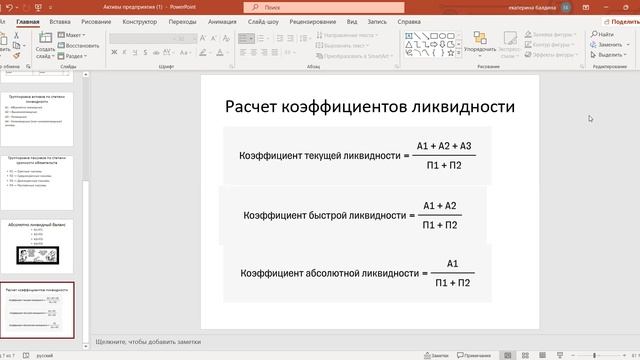Toggle text shadow S

145,52
